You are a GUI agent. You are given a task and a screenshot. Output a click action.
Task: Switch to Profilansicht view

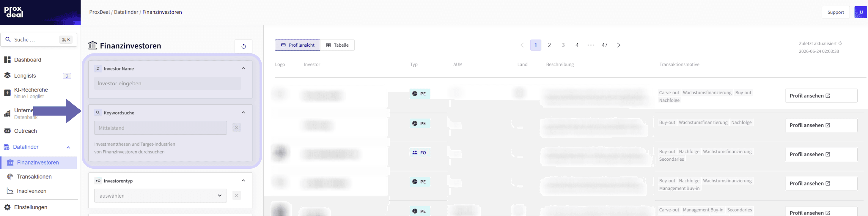pyautogui.click(x=298, y=45)
